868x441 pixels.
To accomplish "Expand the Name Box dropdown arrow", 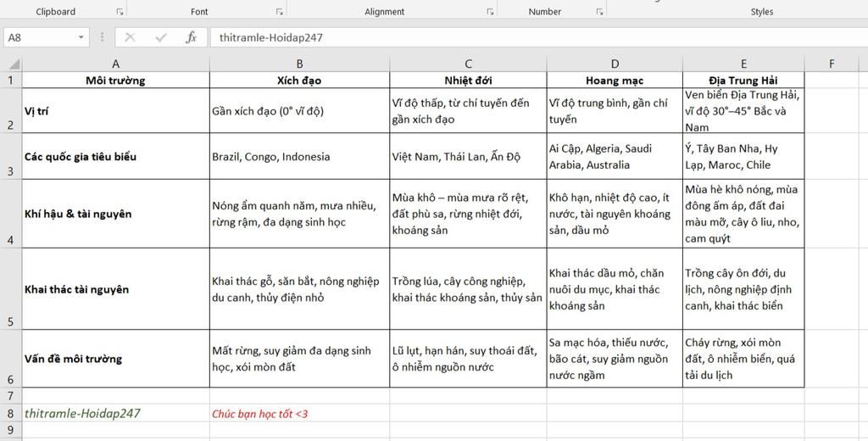I will pyautogui.click(x=81, y=37).
